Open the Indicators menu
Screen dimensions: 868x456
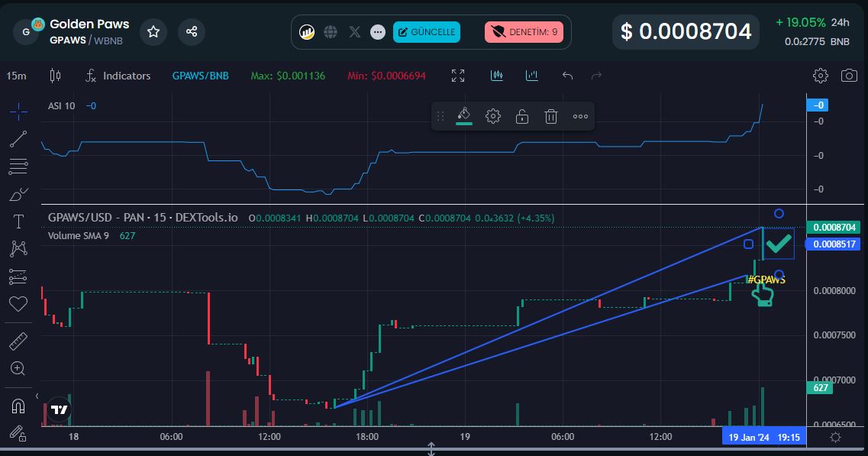[x=118, y=76]
